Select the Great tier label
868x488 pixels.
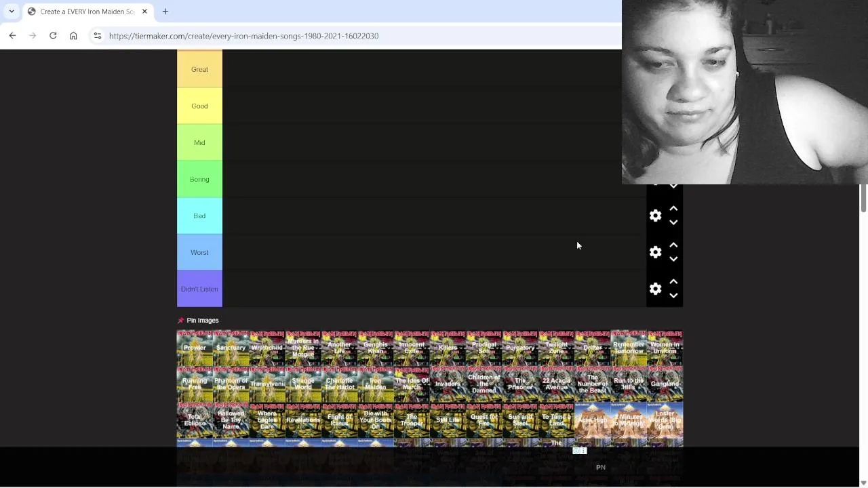(199, 69)
